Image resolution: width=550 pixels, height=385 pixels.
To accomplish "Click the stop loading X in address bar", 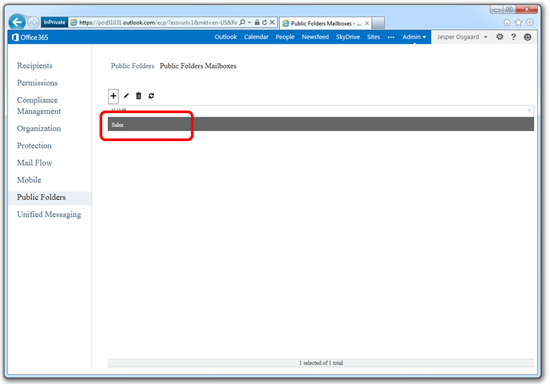I will 272,22.
